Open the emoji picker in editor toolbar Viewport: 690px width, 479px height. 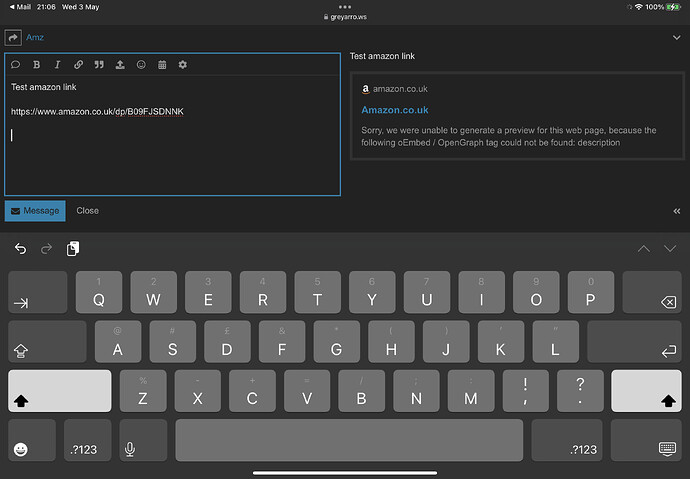click(141, 65)
